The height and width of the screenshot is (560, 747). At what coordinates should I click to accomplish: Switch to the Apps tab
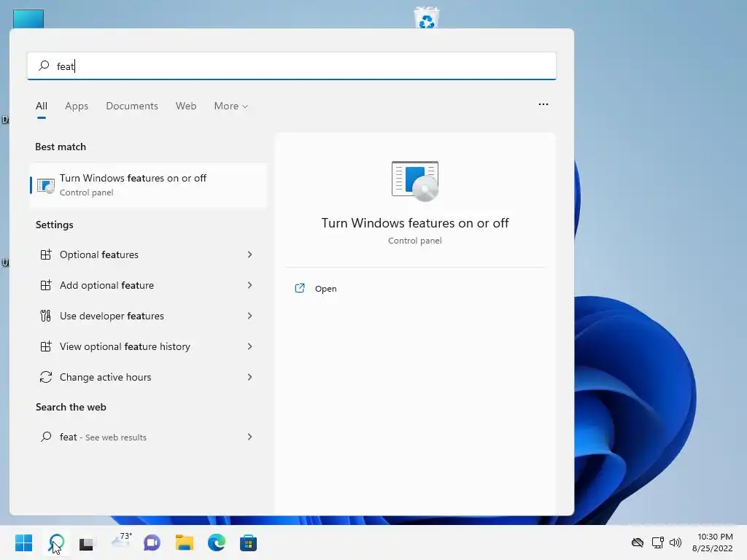click(x=77, y=106)
